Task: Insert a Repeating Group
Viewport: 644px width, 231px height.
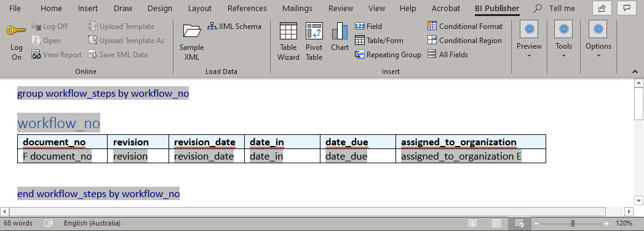Action: (388, 54)
